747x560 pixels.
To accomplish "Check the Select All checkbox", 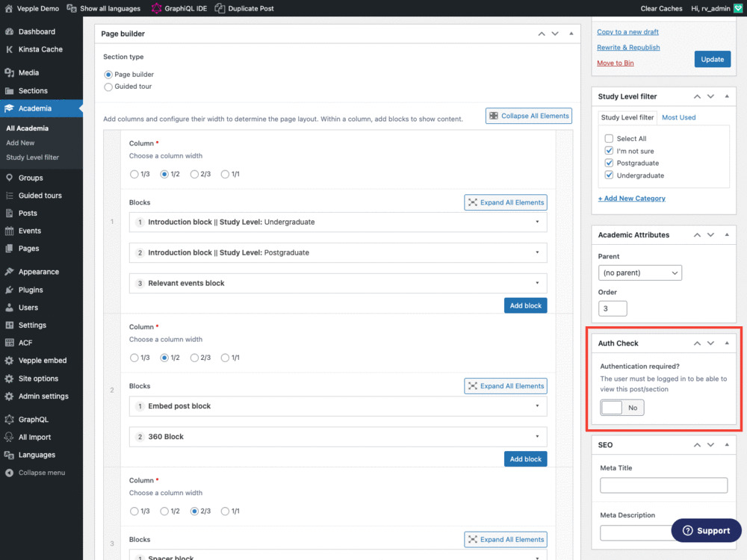I will (609, 139).
